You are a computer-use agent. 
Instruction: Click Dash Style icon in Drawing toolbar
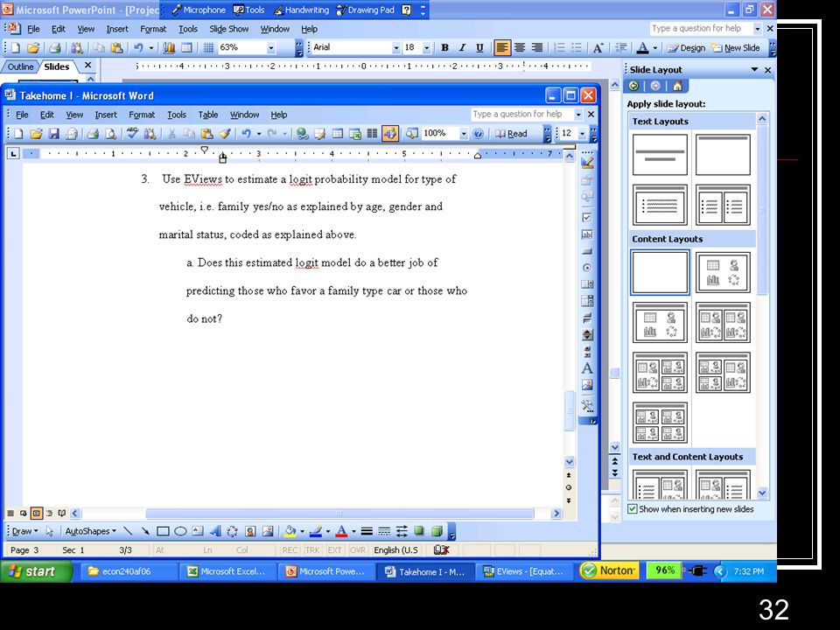[384, 531]
